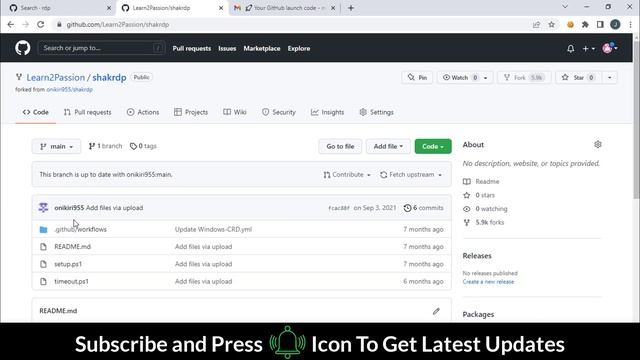Select the Code repository tab

(x=36, y=112)
